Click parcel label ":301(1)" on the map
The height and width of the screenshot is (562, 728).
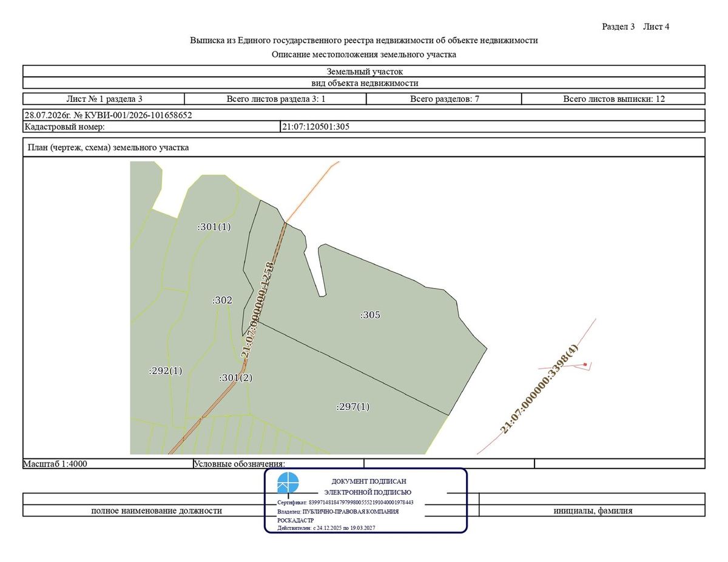[214, 227]
